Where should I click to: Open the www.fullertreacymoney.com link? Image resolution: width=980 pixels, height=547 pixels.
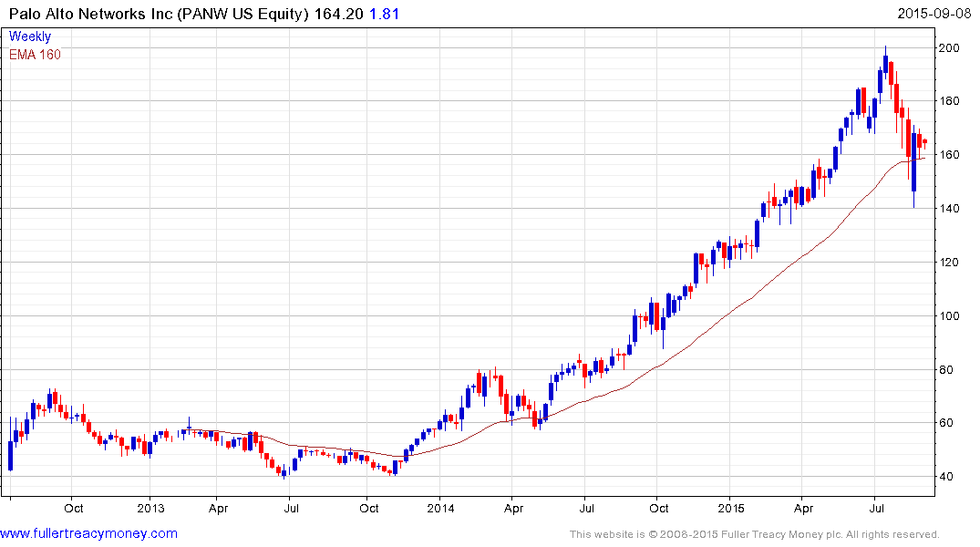pyautogui.click(x=88, y=533)
